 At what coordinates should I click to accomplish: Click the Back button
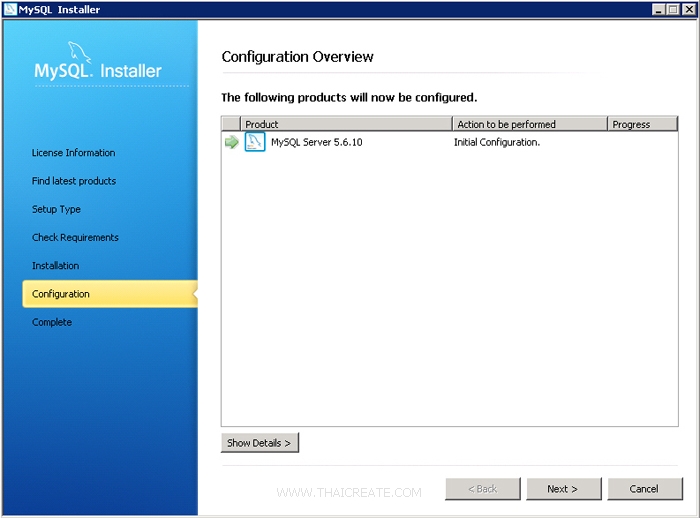[483, 489]
